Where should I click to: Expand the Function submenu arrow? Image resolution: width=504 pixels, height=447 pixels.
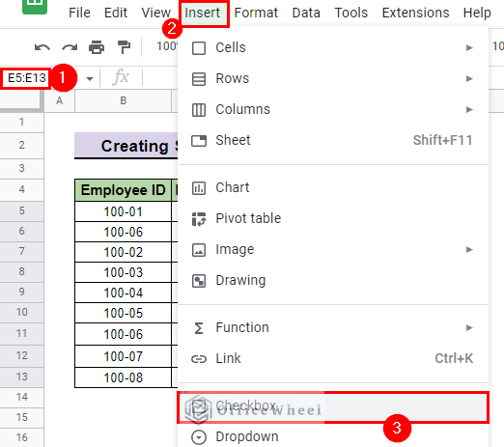click(469, 328)
